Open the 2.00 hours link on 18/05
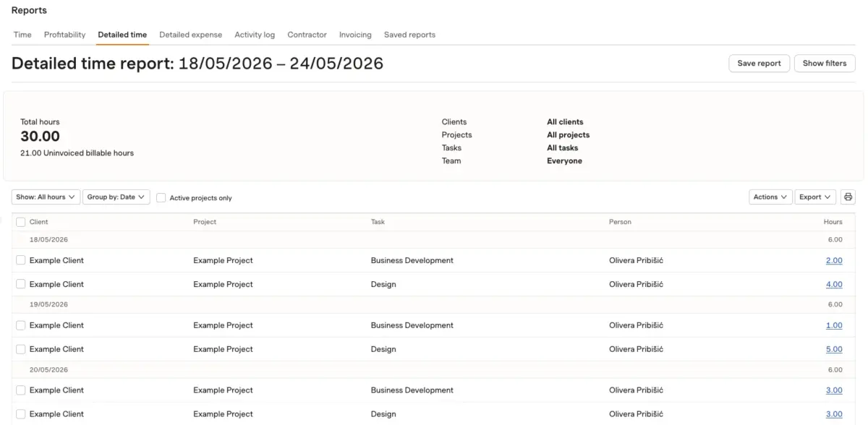The width and height of the screenshot is (868, 425). coord(834,260)
